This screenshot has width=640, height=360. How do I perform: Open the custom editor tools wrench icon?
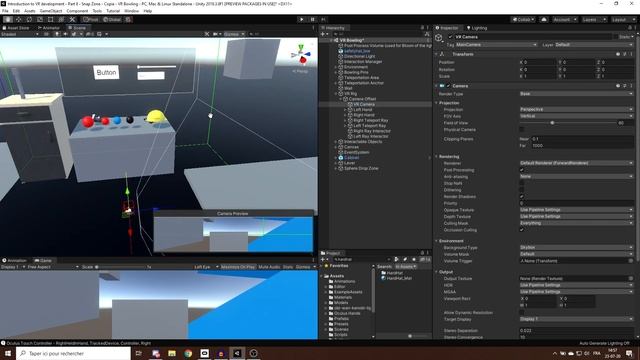click(x=72, y=19)
